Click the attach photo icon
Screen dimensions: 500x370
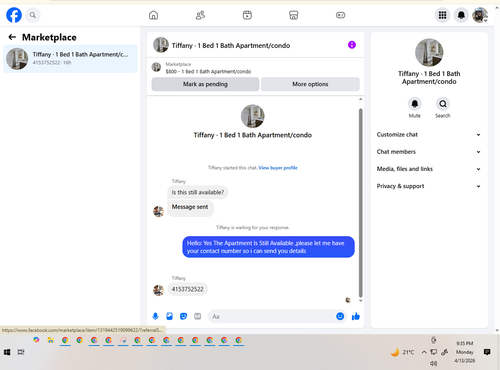[169, 316]
